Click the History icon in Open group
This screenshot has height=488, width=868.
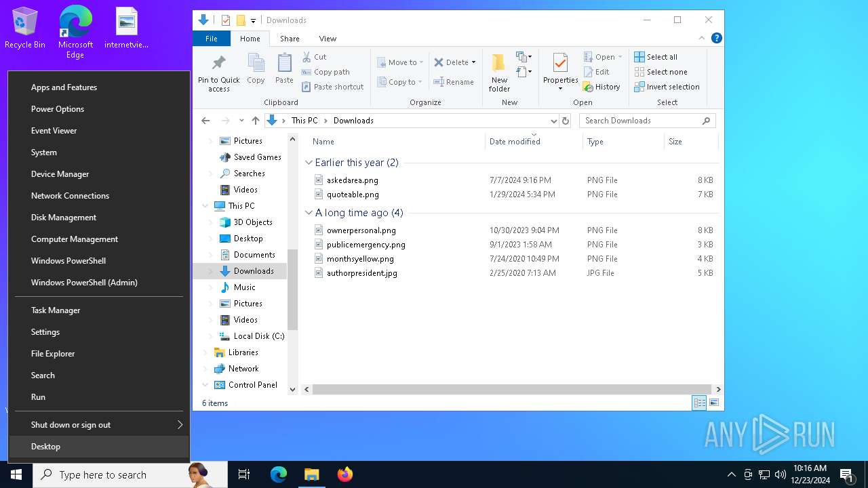pyautogui.click(x=601, y=87)
